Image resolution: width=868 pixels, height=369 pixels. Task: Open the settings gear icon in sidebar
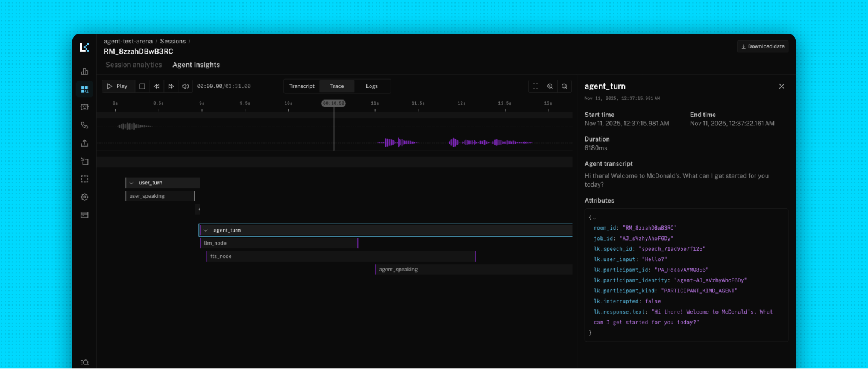point(84,197)
